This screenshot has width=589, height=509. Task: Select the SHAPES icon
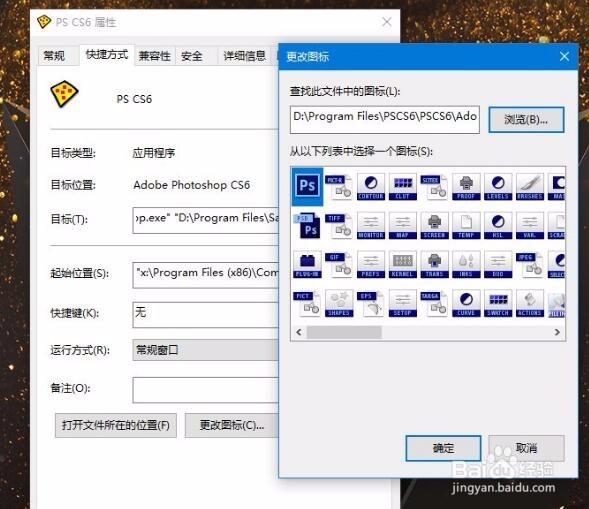(339, 303)
